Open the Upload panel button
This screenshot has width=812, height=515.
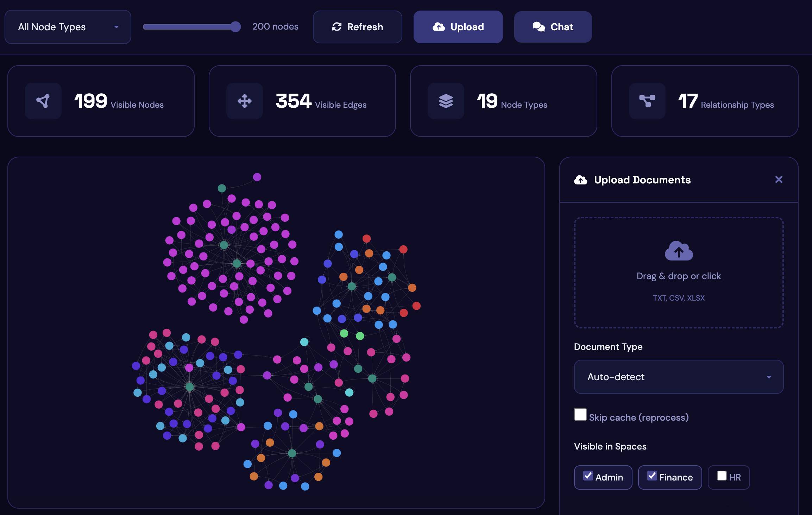tap(458, 27)
